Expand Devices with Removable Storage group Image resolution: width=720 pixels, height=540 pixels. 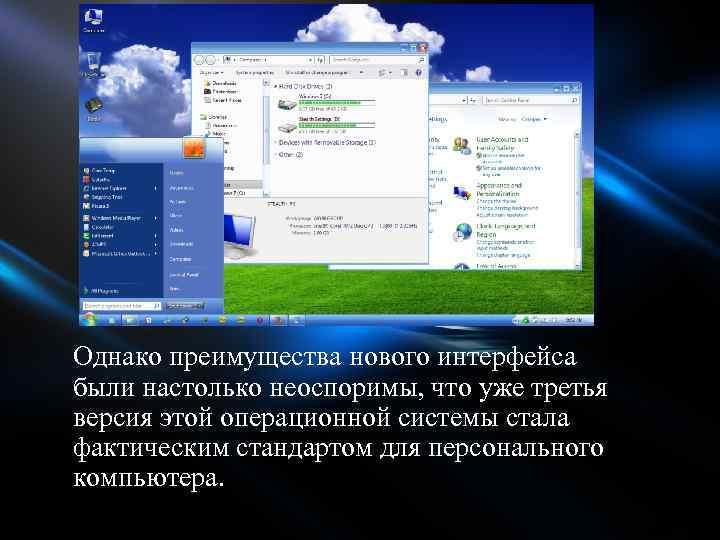click(276, 143)
